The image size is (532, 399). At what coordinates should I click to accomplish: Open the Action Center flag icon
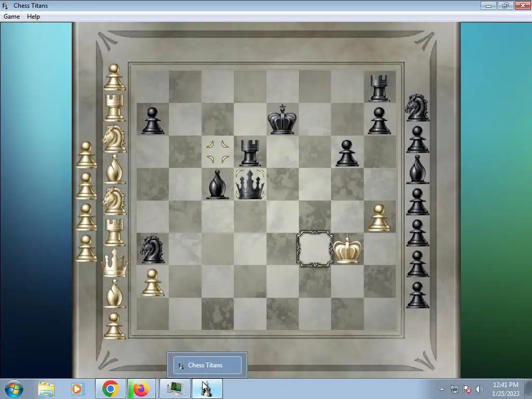pos(467,389)
